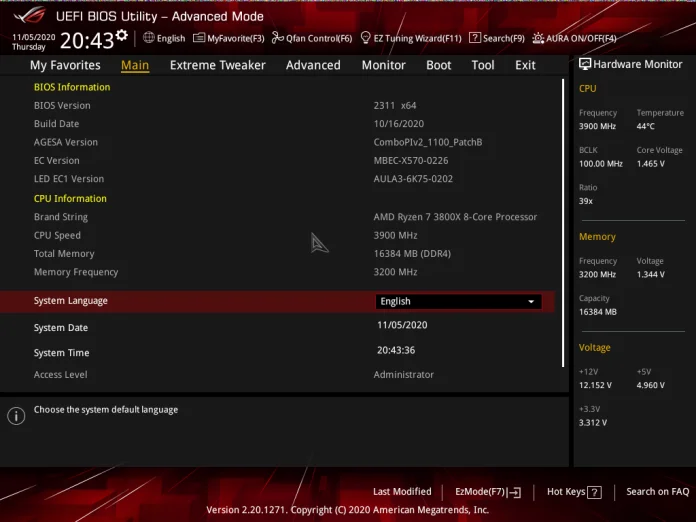This screenshot has height=522, width=696.
Task: Open the Advanced tab
Action: 313,65
